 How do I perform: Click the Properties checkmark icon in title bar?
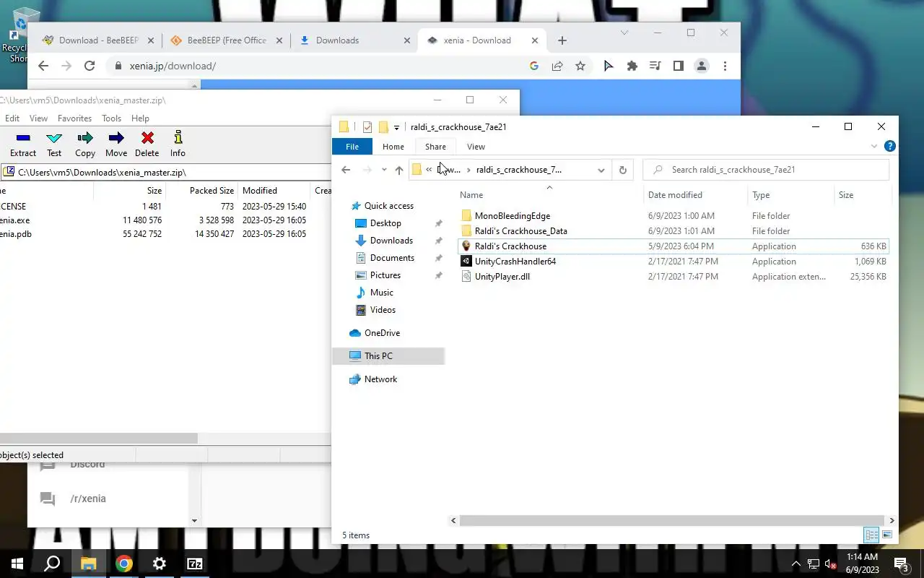(367, 127)
